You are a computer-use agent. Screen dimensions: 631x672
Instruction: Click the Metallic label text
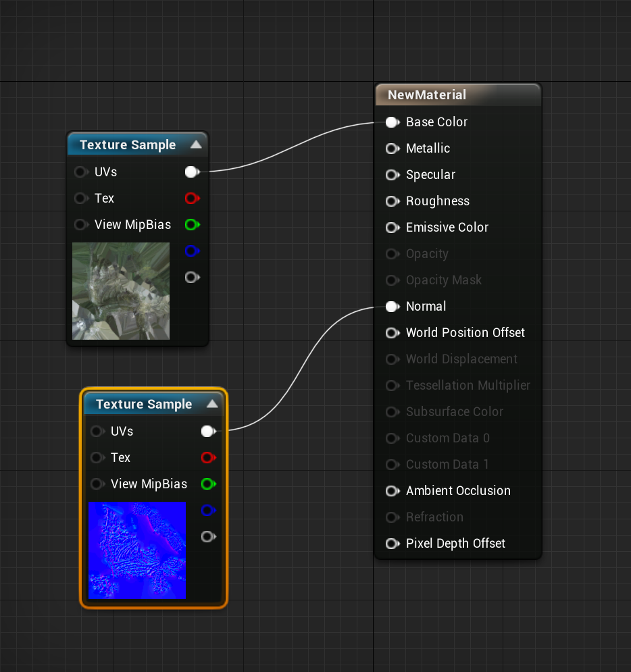tap(428, 149)
